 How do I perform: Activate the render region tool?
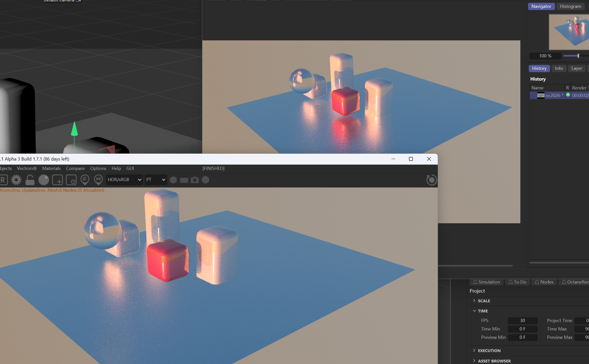[x=57, y=180]
